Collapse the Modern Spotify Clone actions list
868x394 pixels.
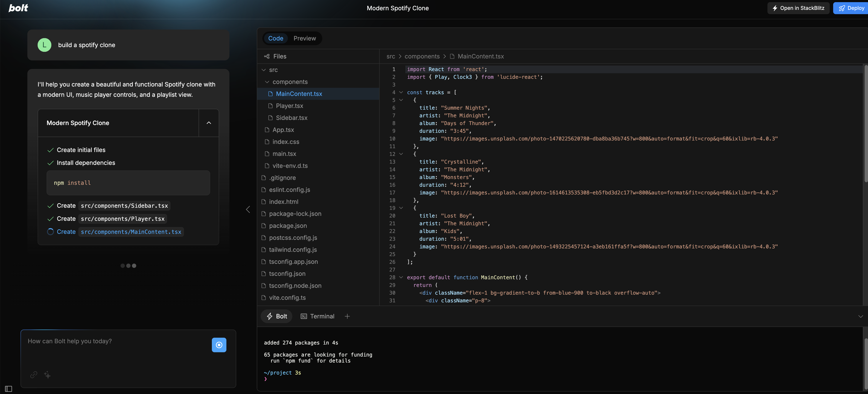pos(209,123)
